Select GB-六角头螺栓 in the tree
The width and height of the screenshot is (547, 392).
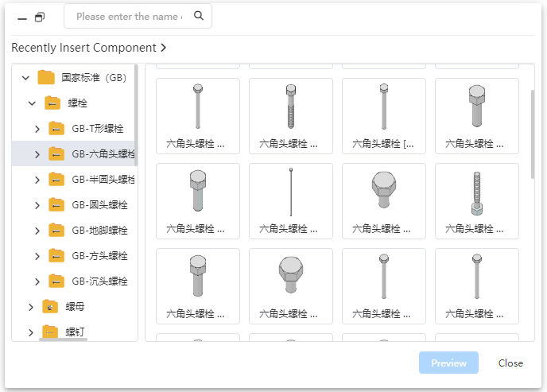tap(103, 153)
